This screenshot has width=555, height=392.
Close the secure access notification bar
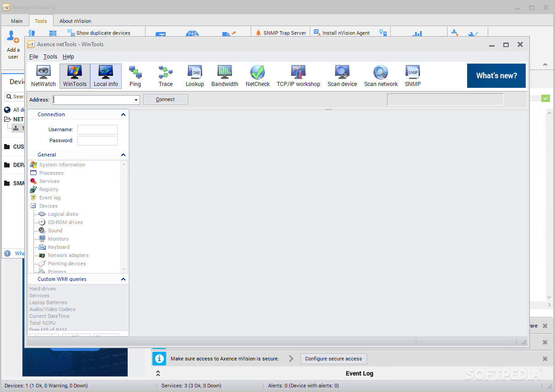pos(545,359)
